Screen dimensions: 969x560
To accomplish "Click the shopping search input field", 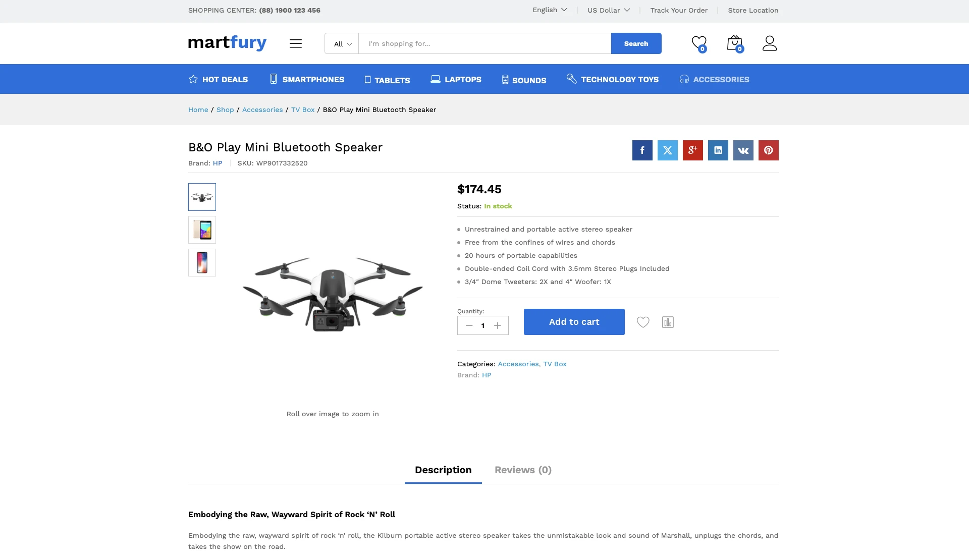I will [x=484, y=44].
